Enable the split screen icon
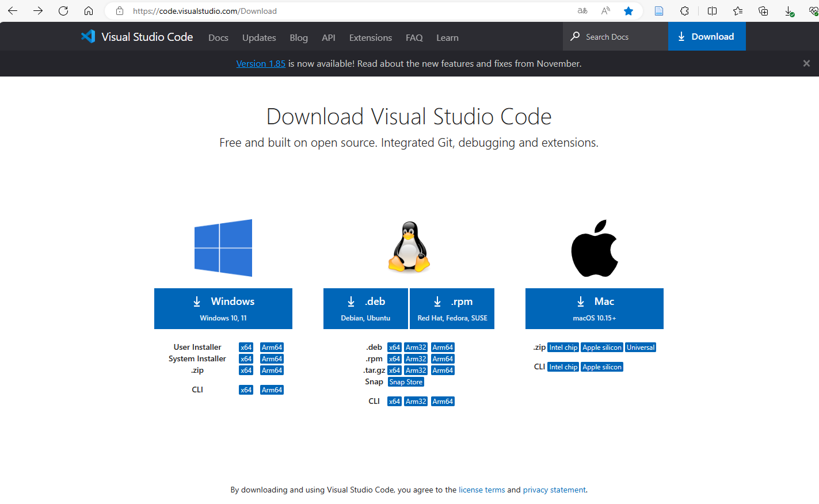This screenshot has height=504, width=819. (x=712, y=11)
